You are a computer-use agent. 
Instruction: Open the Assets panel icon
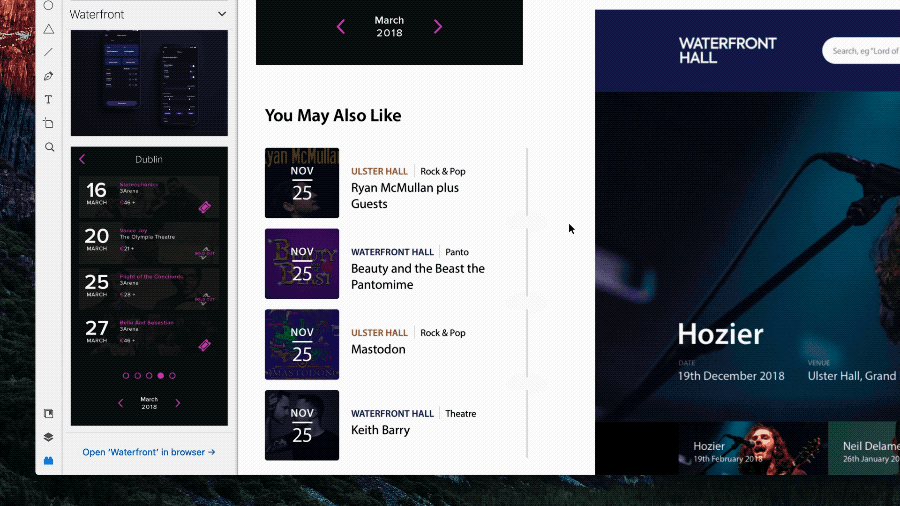[48, 414]
